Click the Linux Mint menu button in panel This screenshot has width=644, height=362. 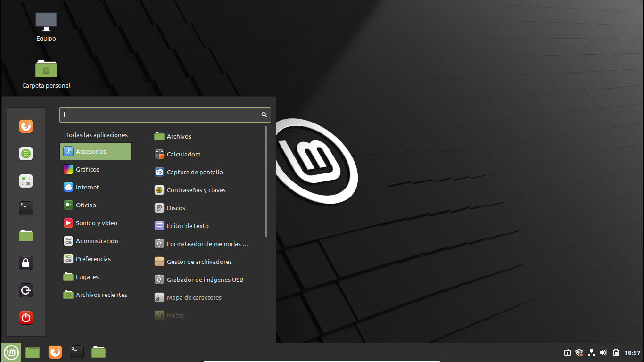point(11,352)
